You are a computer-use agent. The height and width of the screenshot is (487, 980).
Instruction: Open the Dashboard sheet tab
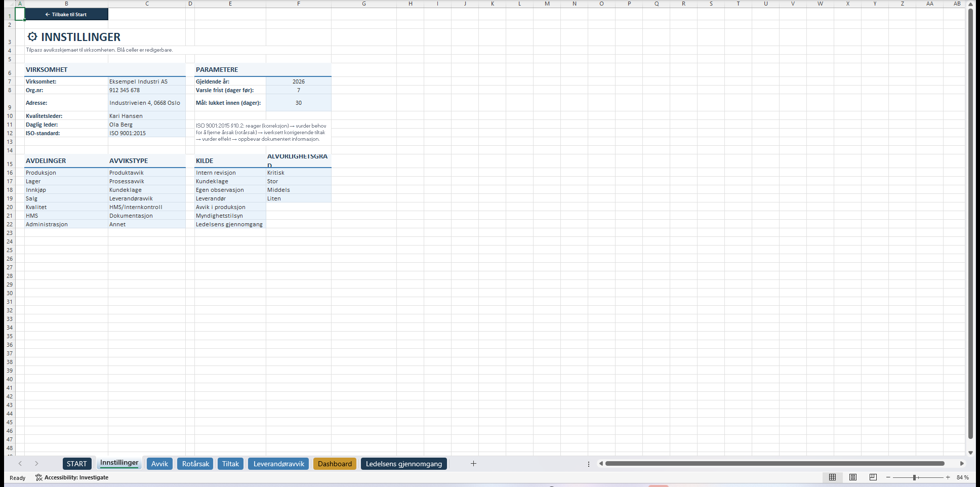point(335,464)
